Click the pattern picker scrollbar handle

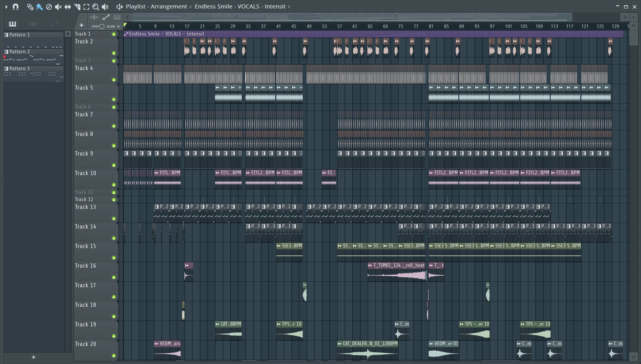coord(68,34)
